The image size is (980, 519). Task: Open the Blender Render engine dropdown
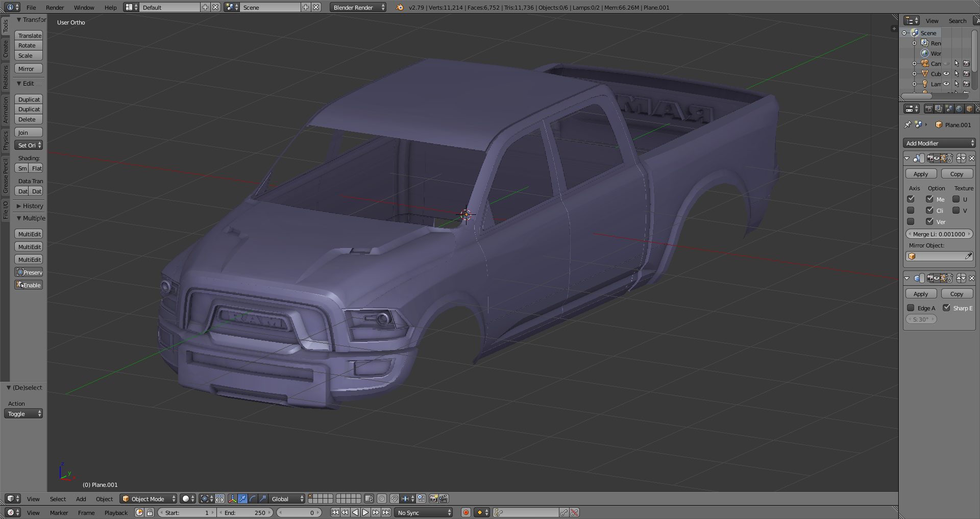(x=358, y=7)
